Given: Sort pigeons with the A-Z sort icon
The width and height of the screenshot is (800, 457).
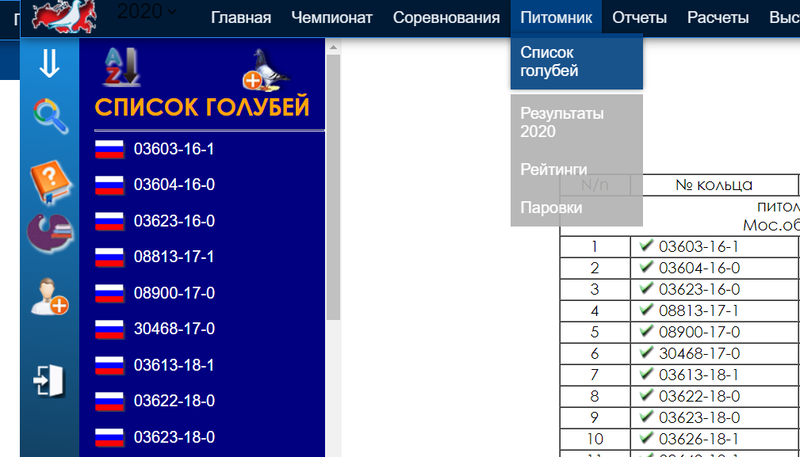Looking at the screenshot, I should pos(121,67).
